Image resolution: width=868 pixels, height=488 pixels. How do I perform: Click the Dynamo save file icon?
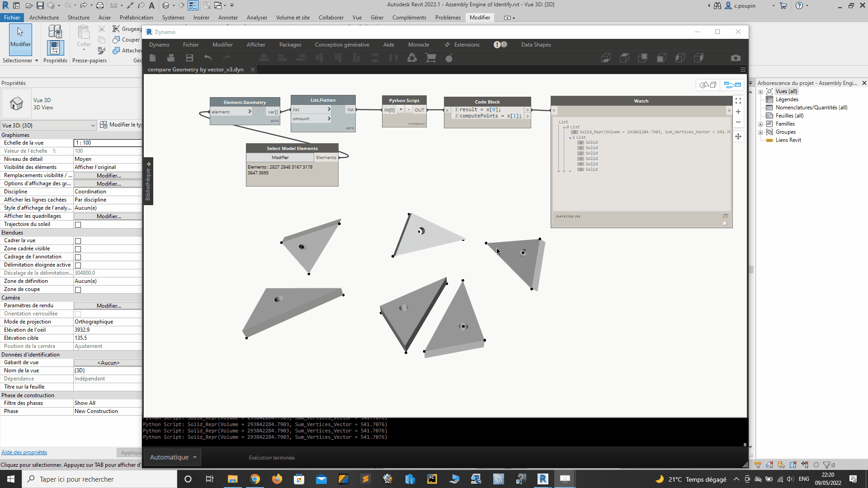[x=189, y=58]
